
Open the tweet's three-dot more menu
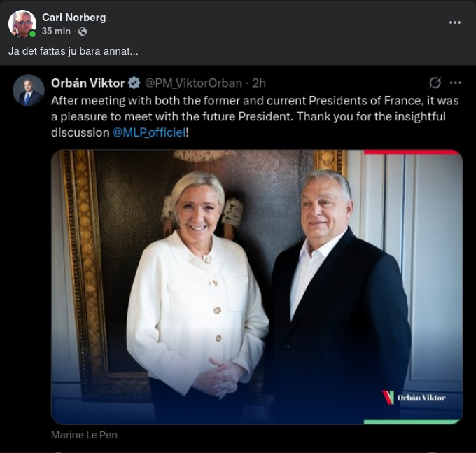[456, 83]
